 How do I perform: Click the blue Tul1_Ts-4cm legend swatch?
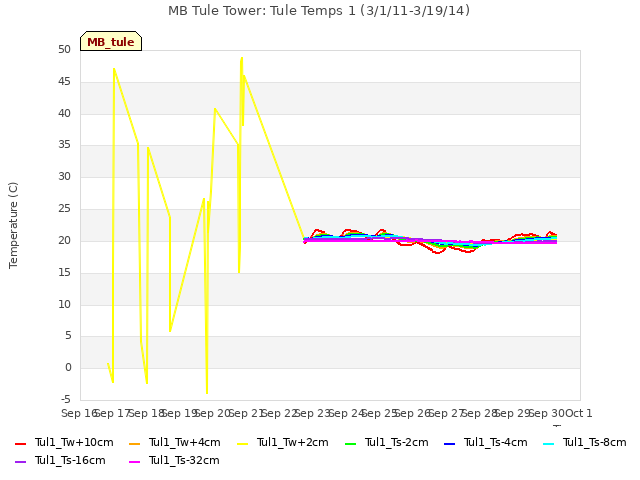coord(449,443)
